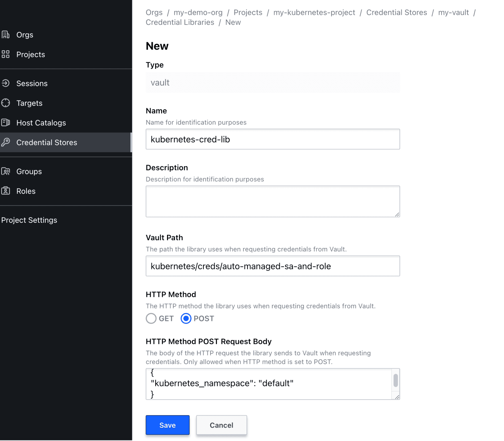Open Project Settings
Image resolution: width=504 pixels, height=441 pixels.
click(x=29, y=220)
